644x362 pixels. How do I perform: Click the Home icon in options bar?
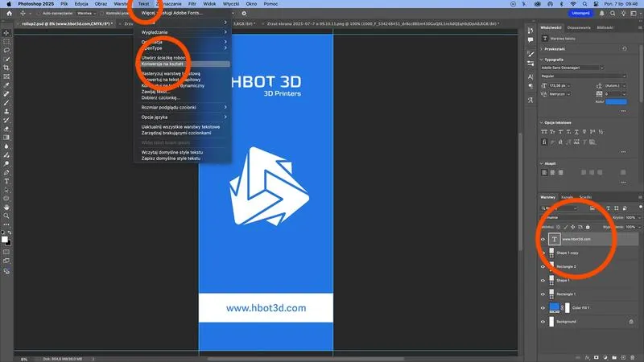point(9,13)
